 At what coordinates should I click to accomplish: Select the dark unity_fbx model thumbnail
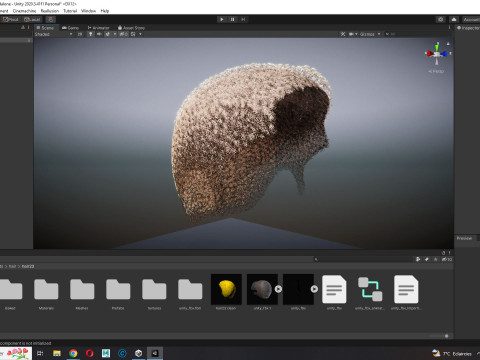(x=298, y=289)
